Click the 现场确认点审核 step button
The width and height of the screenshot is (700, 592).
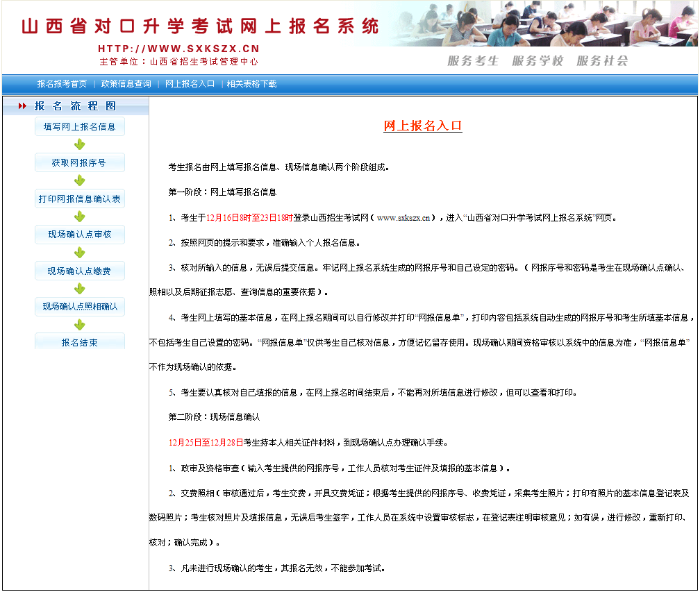80,235
